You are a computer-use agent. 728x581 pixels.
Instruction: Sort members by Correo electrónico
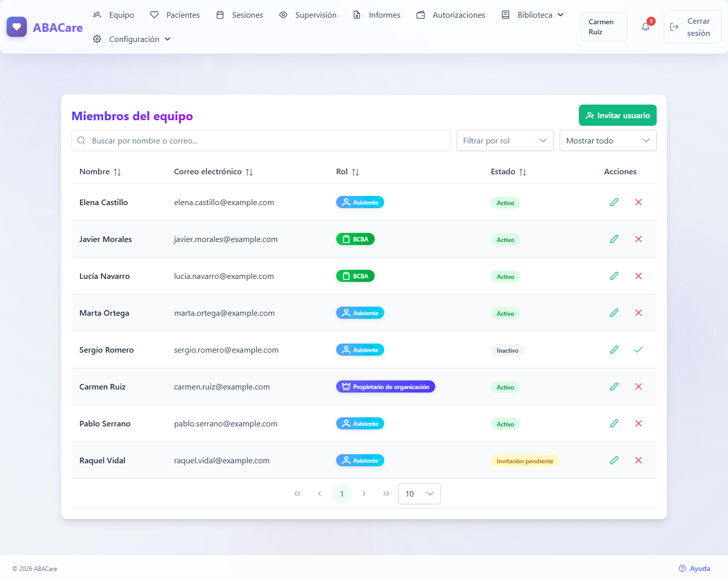point(213,172)
